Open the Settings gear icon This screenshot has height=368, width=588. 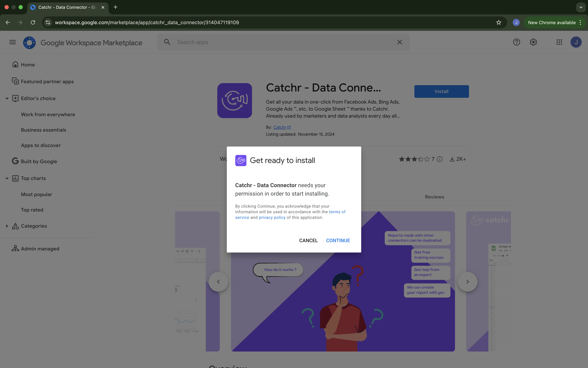tap(533, 42)
